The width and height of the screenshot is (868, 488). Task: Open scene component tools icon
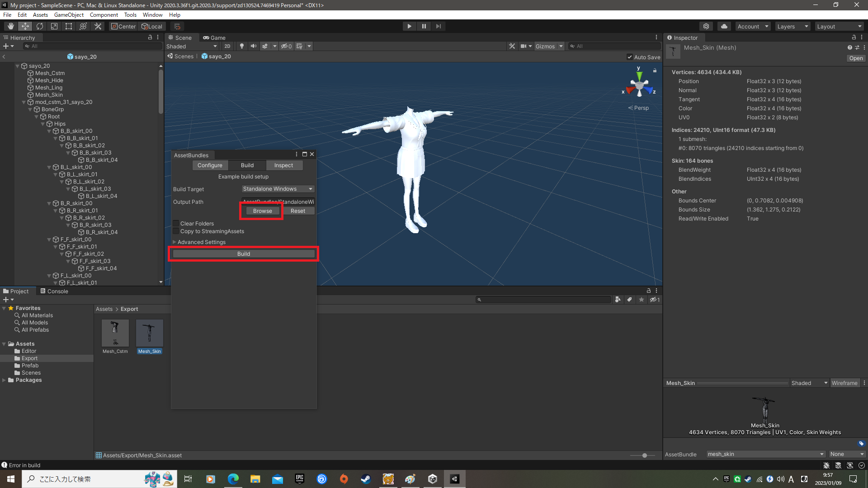(x=512, y=46)
